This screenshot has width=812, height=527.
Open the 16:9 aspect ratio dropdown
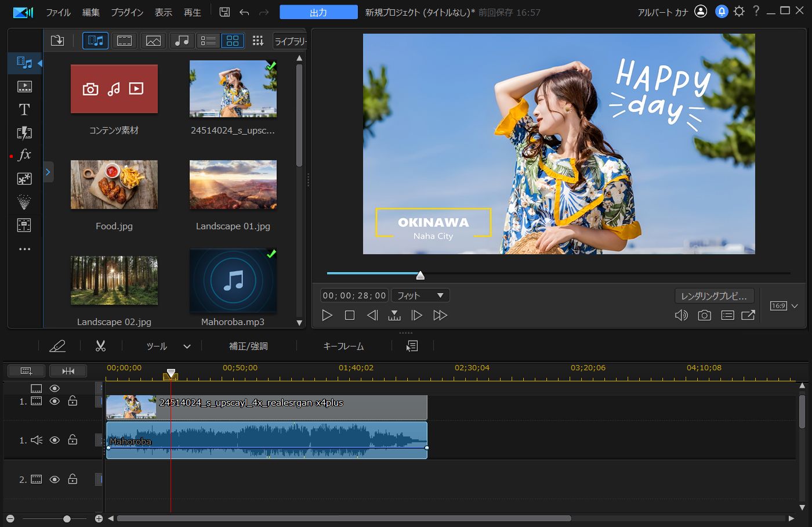coord(784,306)
